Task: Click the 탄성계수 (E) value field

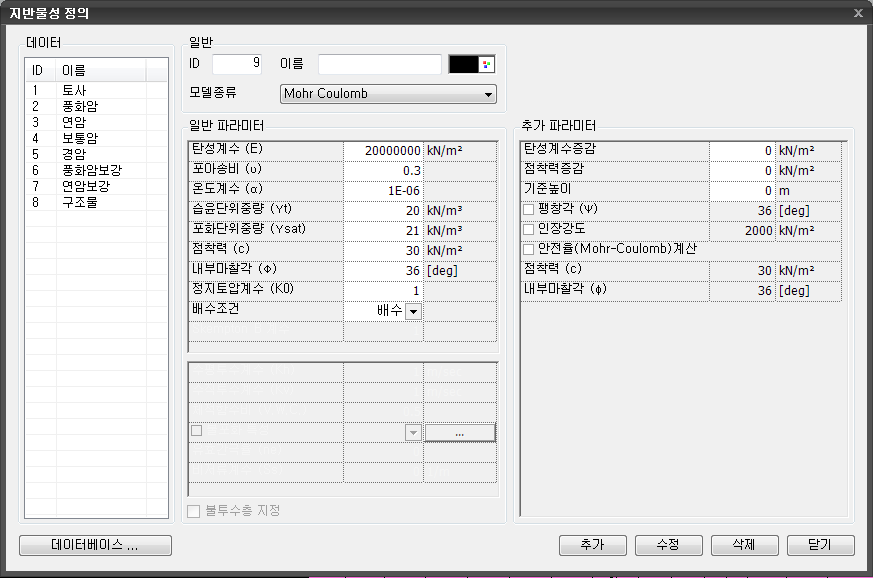Action: (x=383, y=150)
